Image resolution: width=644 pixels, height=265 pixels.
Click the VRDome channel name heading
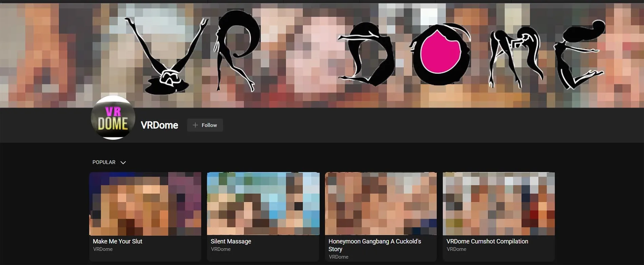click(x=159, y=125)
